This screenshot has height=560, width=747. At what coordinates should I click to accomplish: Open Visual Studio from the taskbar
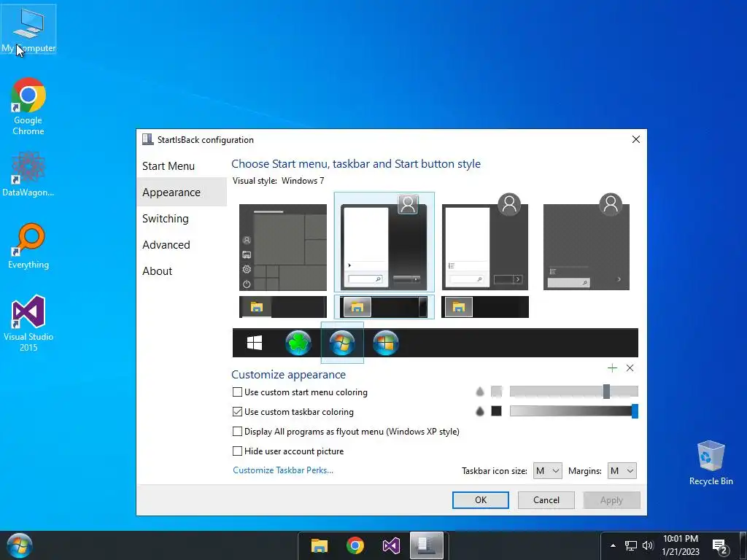(391, 545)
